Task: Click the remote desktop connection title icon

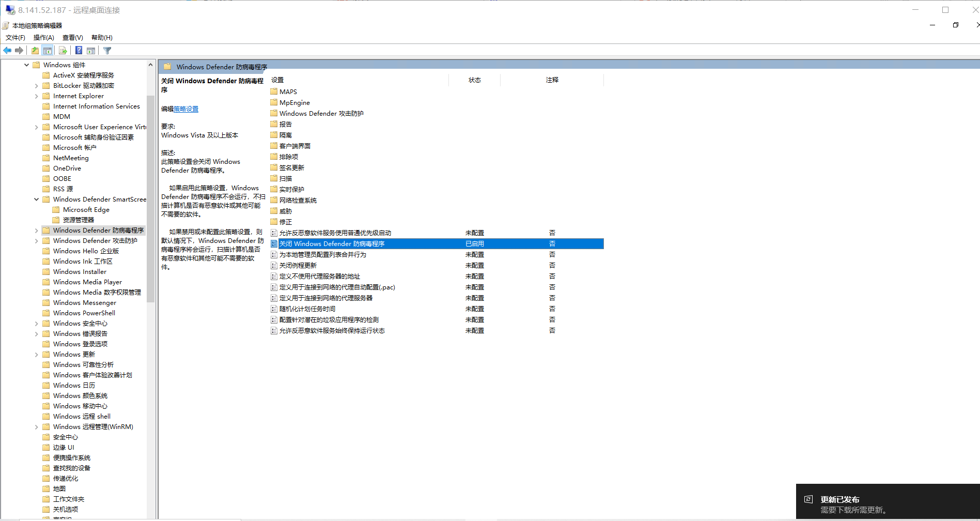Action: coord(10,10)
